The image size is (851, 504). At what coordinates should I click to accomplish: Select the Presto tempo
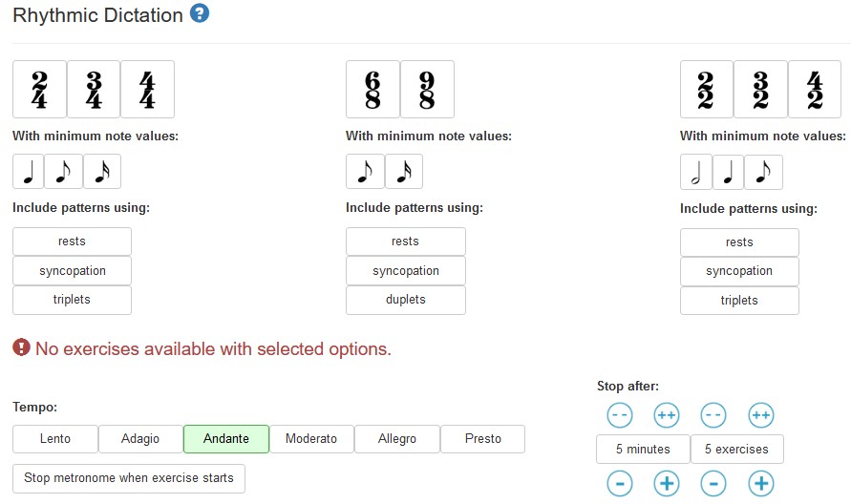point(482,439)
